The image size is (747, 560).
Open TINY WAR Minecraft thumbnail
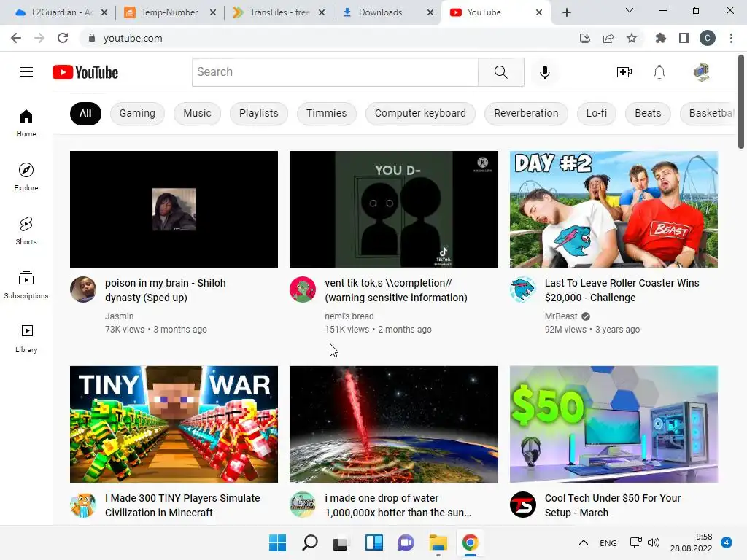point(174,424)
